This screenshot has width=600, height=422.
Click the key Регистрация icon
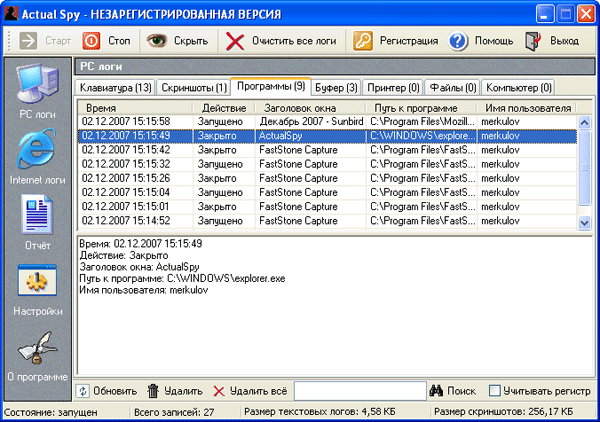pos(363,41)
